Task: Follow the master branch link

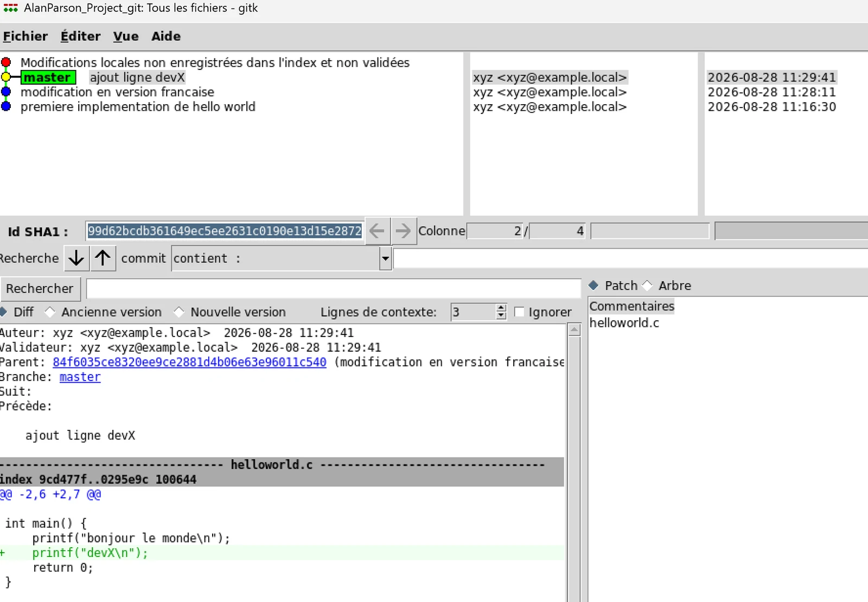Action: click(x=80, y=377)
